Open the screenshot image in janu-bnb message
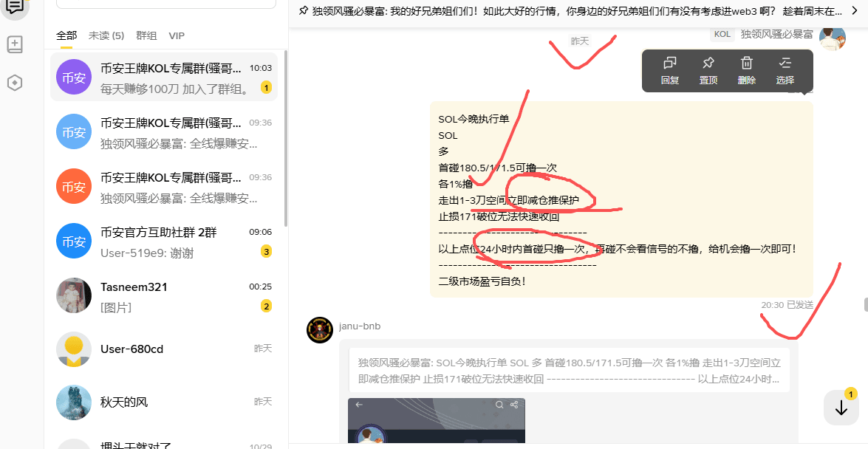The image size is (868, 449). (436, 421)
